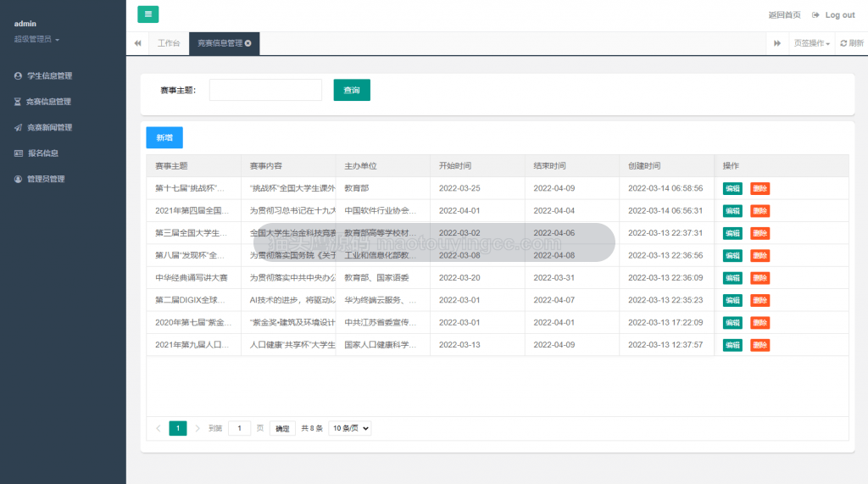
Task: Switch to the 工作台 tab
Action: 169,43
